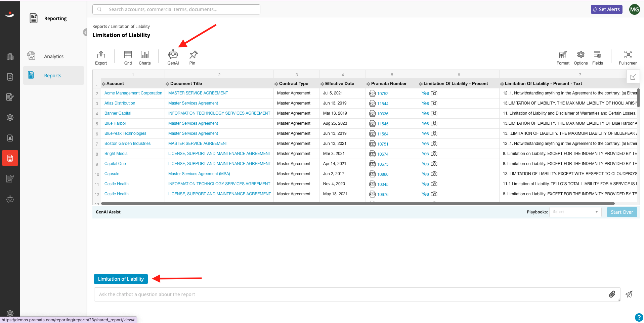Open Master Services Agreement (MSA) document
The width and height of the screenshot is (644, 323).
click(199, 174)
